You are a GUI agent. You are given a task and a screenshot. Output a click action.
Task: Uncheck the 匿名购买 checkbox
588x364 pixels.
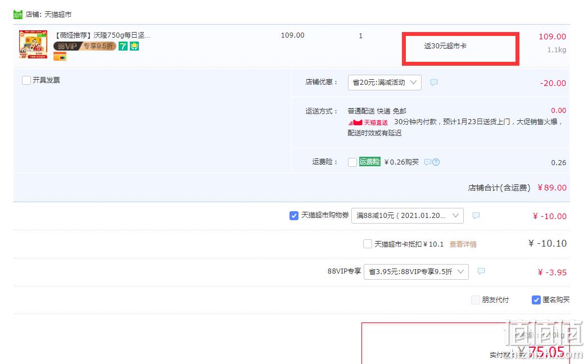(536, 300)
